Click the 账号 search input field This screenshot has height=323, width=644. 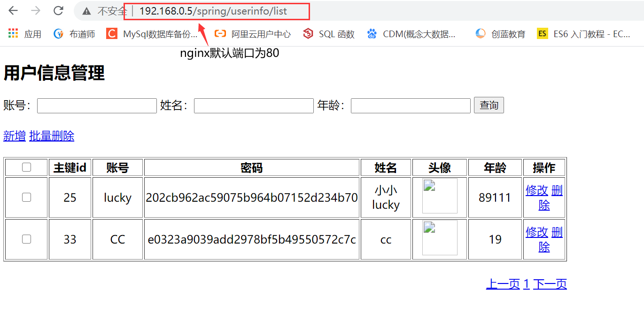[96, 105]
